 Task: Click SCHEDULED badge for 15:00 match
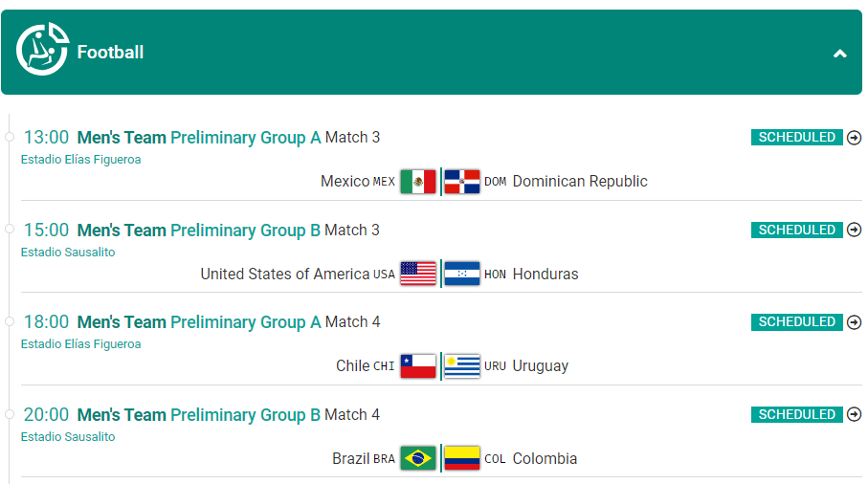796,230
